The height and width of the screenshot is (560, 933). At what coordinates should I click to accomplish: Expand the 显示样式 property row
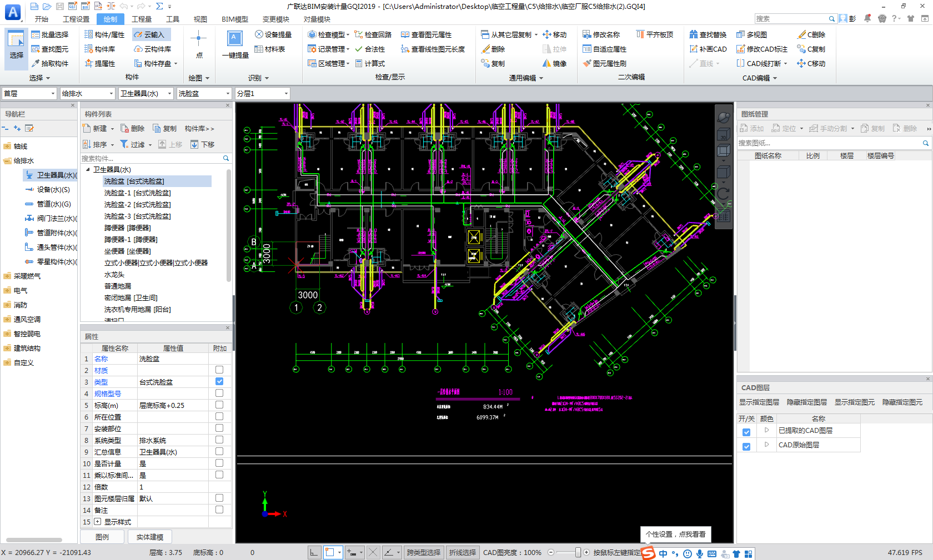[98, 522]
